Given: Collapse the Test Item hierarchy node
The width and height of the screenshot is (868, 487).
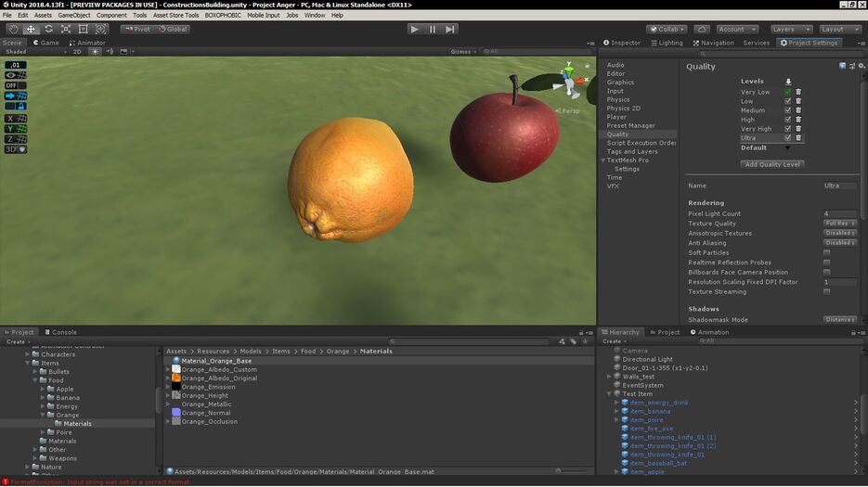Looking at the screenshot, I should (x=610, y=394).
